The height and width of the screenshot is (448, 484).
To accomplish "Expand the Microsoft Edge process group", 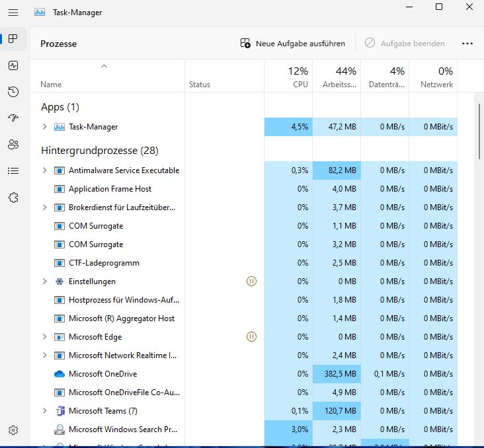I will tap(45, 337).
